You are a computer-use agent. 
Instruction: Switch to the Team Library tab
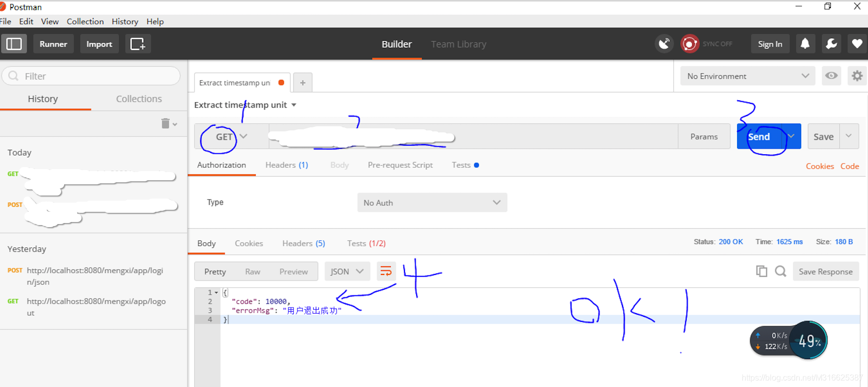[458, 44]
